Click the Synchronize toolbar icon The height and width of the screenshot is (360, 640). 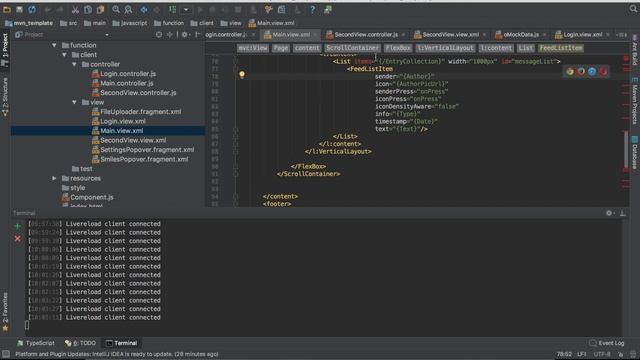click(x=32, y=9)
